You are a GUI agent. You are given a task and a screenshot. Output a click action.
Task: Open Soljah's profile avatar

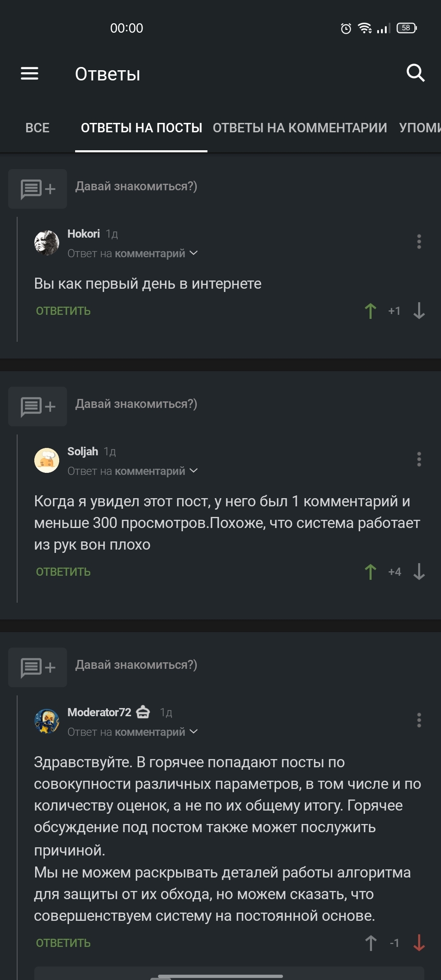47,460
